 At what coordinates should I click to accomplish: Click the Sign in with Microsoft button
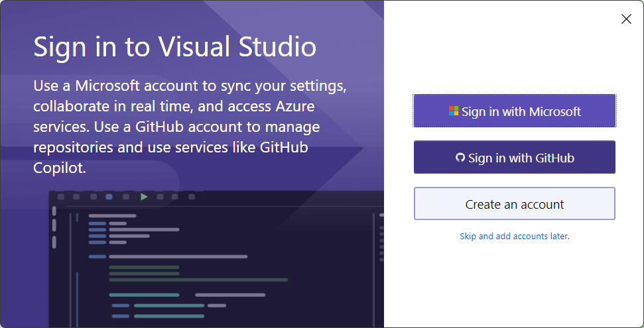coord(514,111)
